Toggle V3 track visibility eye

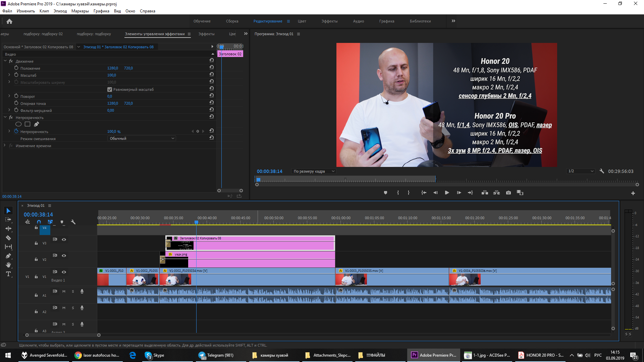[x=64, y=239]
